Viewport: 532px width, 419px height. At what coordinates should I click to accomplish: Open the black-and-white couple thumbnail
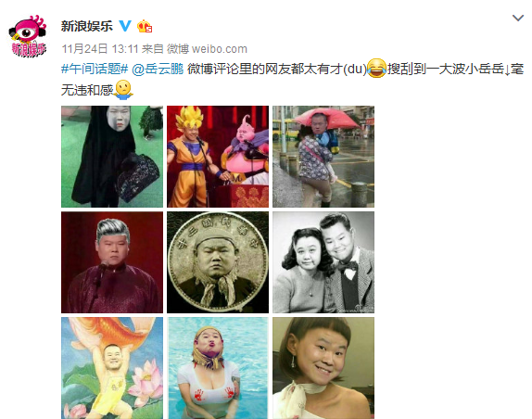click(323, 262)
